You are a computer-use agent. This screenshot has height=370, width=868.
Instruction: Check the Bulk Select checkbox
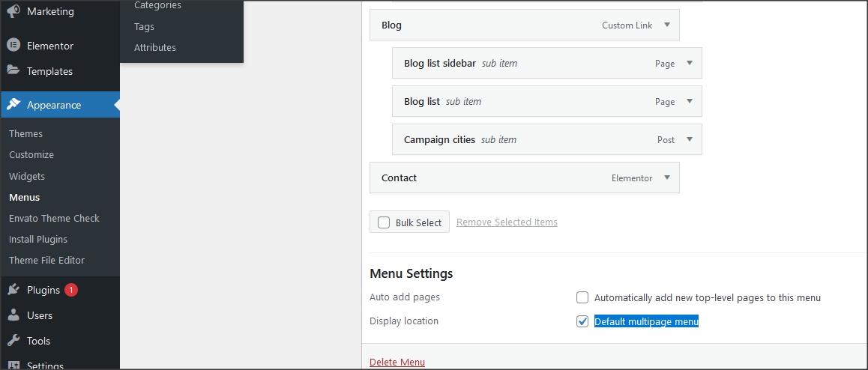click(384, 222)
